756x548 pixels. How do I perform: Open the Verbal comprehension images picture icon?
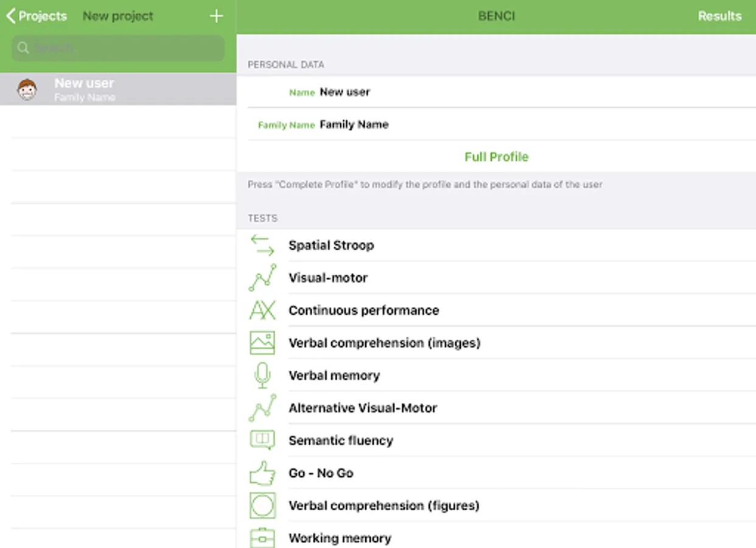click(262, 343)
